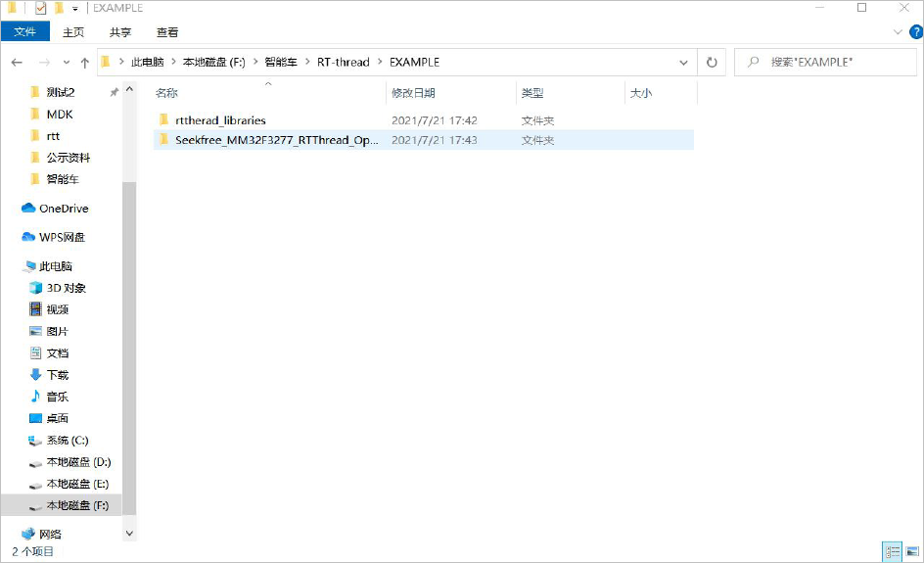Viewport: 924px width, 563px height.
Task: Open the 文件 ribbon tab
Action: coord(24,32)
